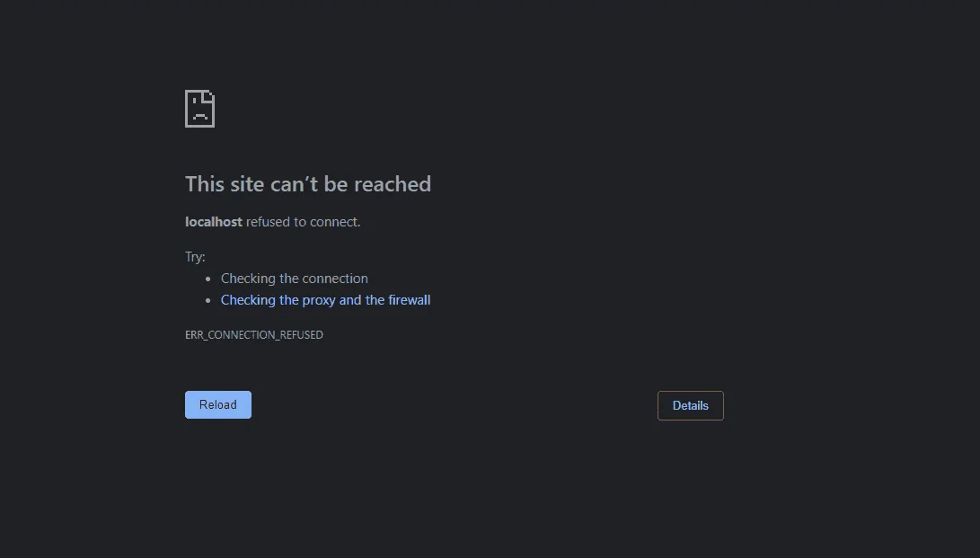
Task: Click the 'Try:' label
Action: 195,257
